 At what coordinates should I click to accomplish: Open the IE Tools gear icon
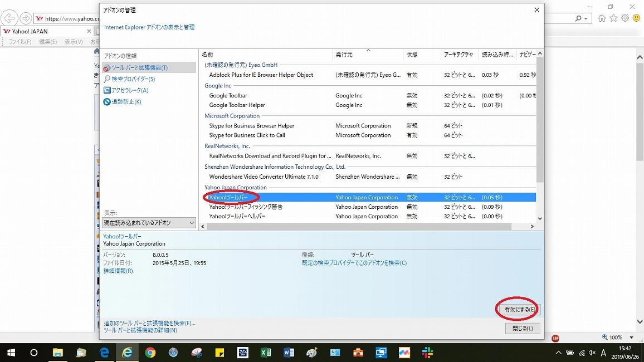click(x=625, y=18)
